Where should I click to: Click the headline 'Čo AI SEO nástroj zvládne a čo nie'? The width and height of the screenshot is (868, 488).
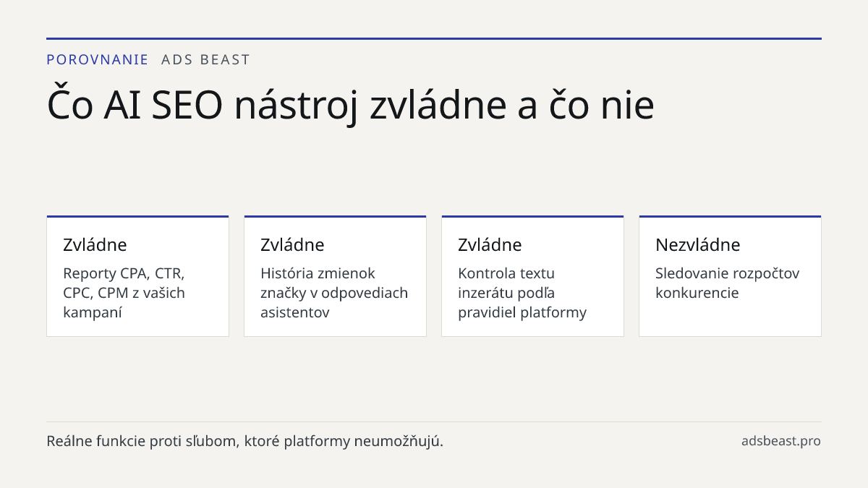(x=351, y=105)
